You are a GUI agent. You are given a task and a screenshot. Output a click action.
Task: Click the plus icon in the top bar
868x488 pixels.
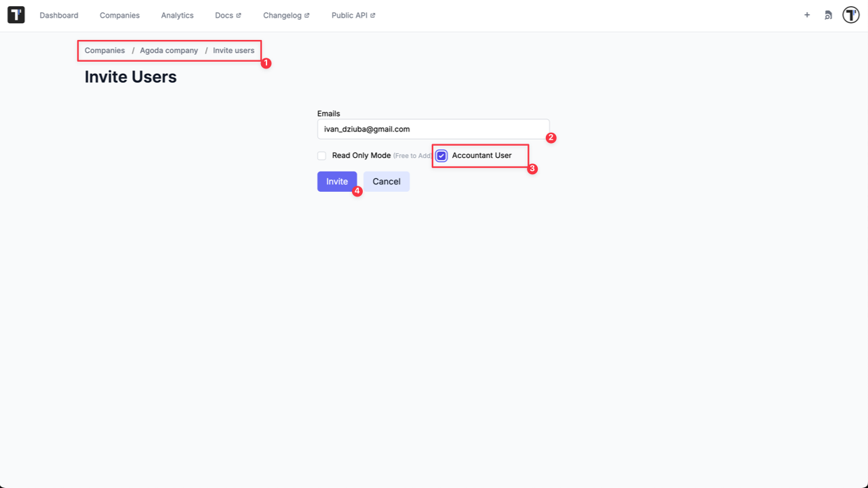pyautogui.click(x=807, y=14)
